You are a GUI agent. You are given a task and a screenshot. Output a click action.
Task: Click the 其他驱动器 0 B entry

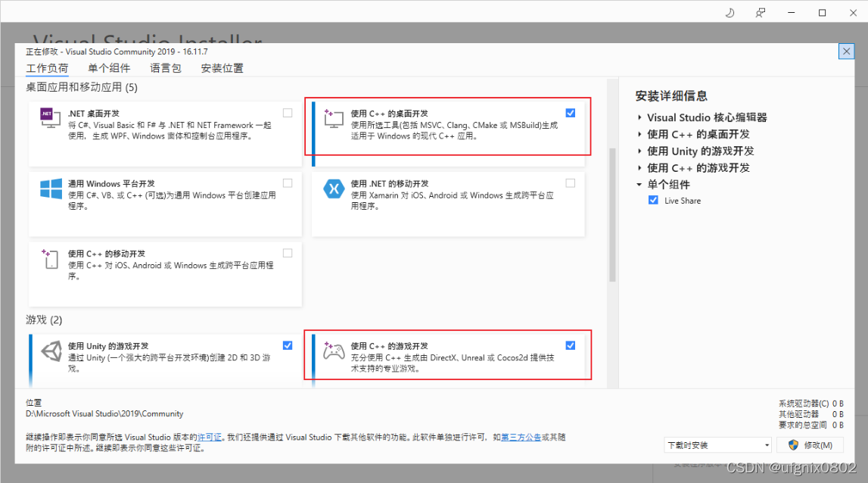pyautogui.click(x=811, y=414)
